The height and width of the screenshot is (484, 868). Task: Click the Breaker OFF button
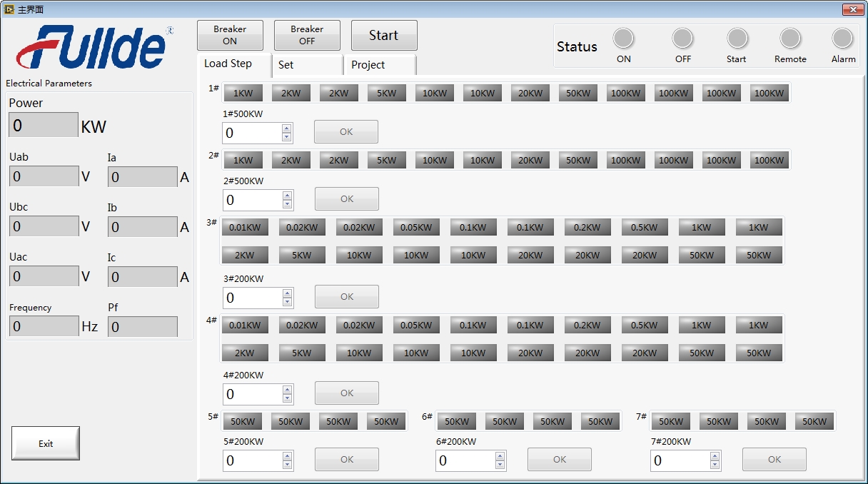pyautogui.click(x=307, y=35)
